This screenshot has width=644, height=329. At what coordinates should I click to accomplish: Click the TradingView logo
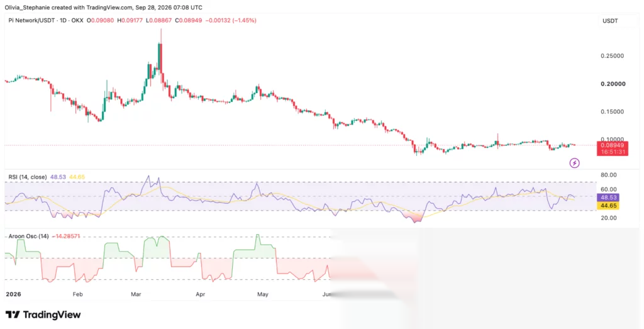pyautogui.click(x=43, y=315)
